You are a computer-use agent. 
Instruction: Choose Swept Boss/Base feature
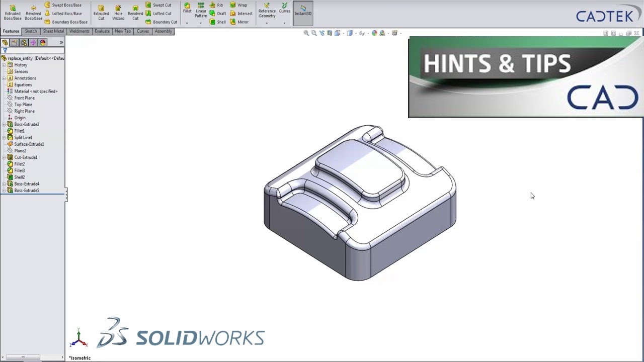(x=63, y=5)
